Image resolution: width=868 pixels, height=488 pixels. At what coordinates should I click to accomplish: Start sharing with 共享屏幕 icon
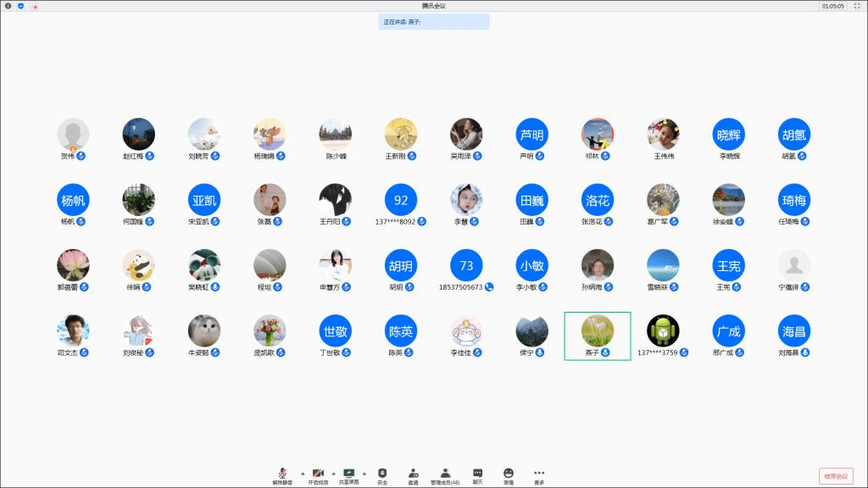348,474
